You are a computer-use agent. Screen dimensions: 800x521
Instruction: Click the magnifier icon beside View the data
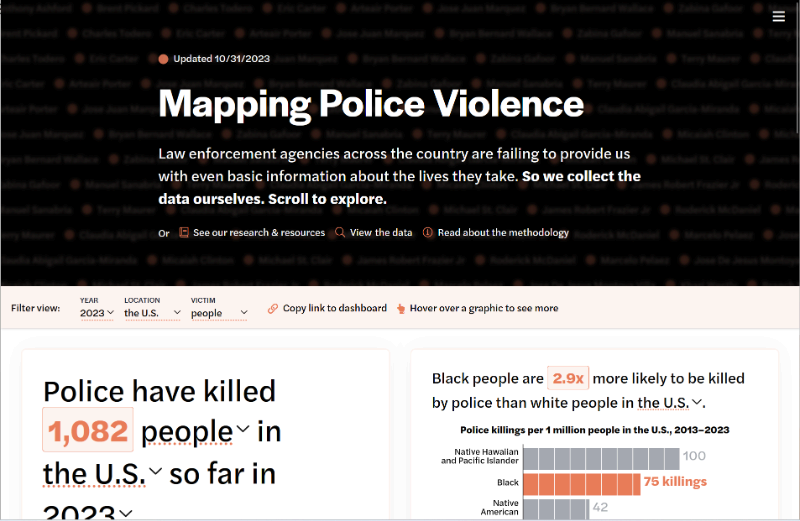(340, 233)
